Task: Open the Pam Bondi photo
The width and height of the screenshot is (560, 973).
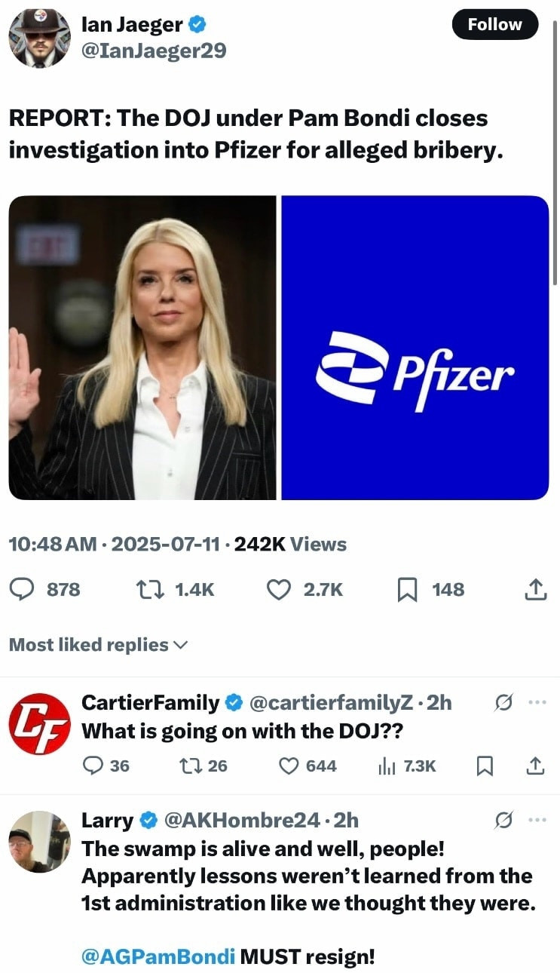Action: [x=142, y=348]
